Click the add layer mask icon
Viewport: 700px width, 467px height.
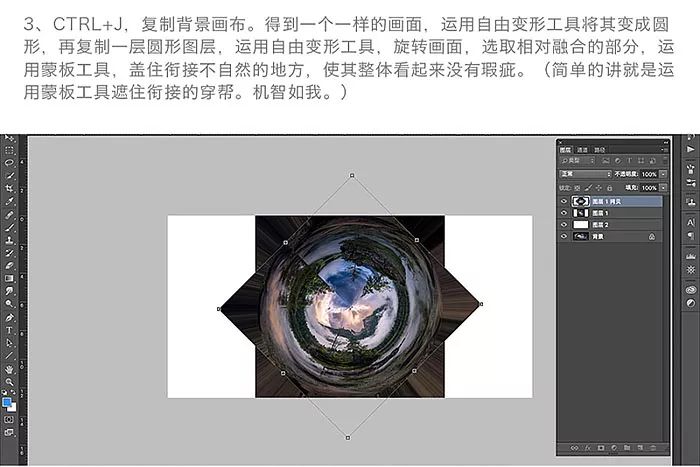point(599,447)
